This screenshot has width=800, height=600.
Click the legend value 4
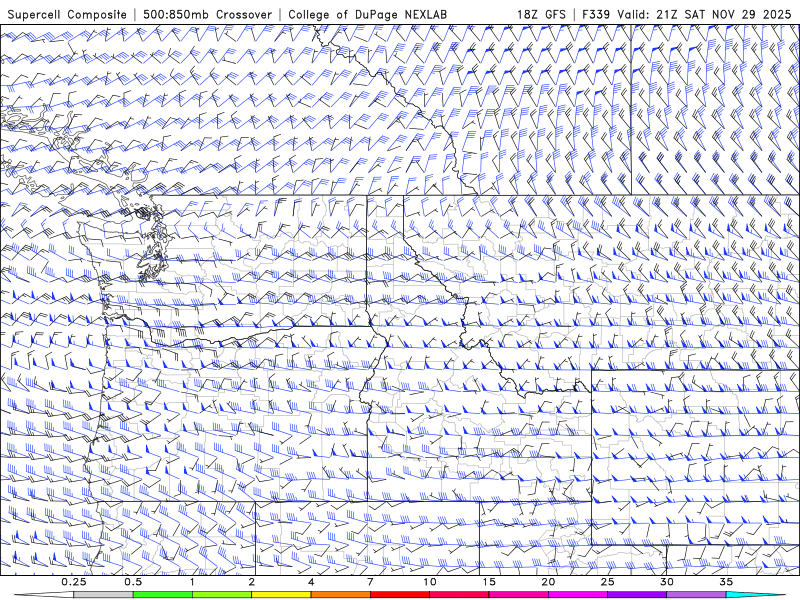point(311,582)
